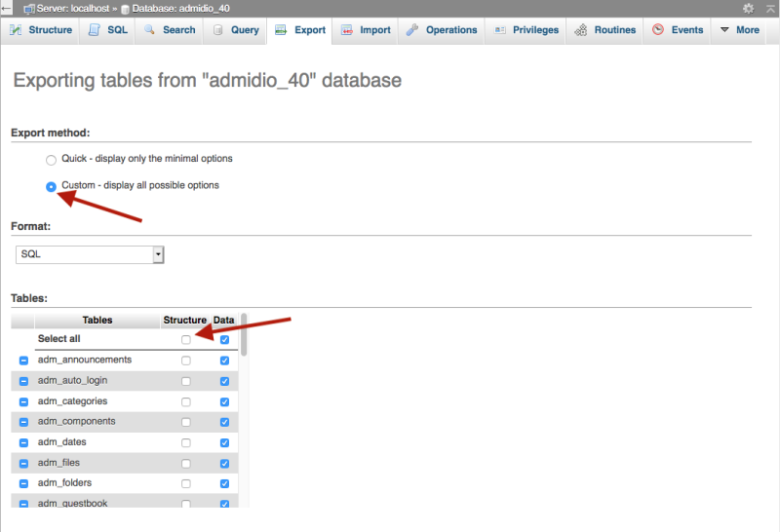Click the back arrow icon in breadcrumb bar

pos(6,8)
